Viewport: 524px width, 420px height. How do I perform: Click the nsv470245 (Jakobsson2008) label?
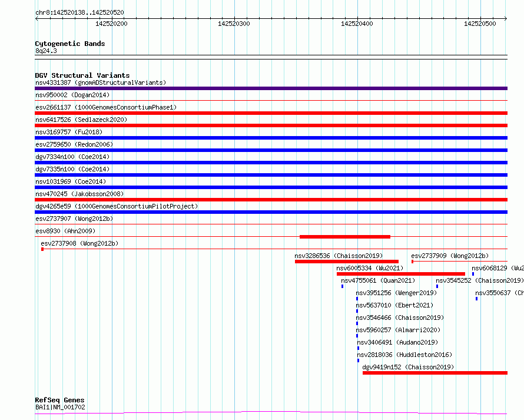(x=79, y=194)
